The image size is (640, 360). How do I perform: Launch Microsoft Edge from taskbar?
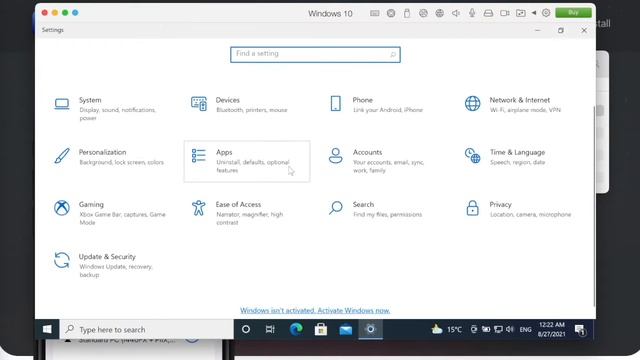coord(296,329)
